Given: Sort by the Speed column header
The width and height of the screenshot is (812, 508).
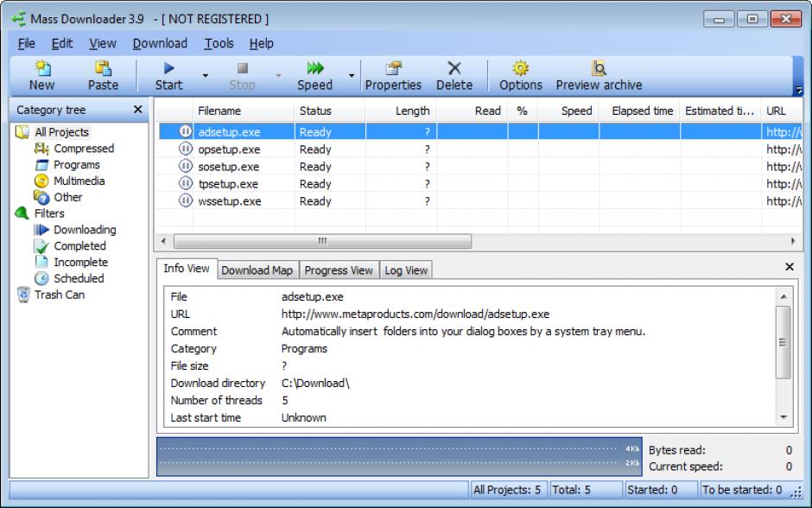Looking at the screenshot, I should pyautogui.click(x=568, y=111).
